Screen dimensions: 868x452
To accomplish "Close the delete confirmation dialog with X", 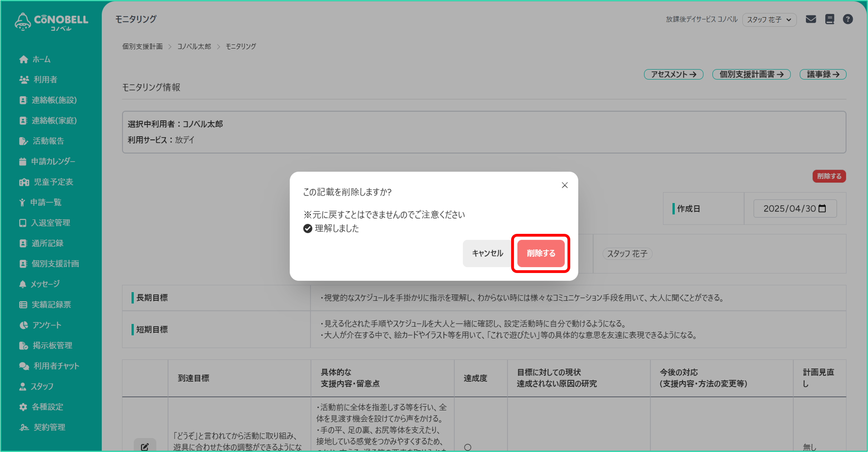I will pos(565,185).
